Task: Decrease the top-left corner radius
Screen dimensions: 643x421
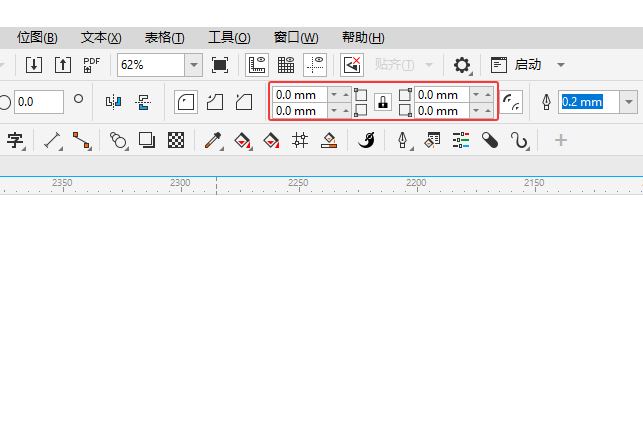Action: pos(334,95)
